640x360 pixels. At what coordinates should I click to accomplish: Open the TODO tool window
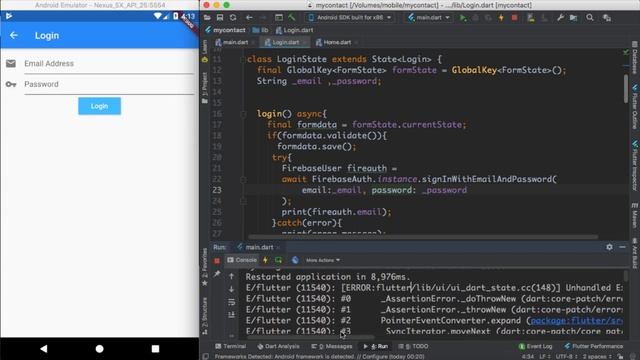pos(413,346)
